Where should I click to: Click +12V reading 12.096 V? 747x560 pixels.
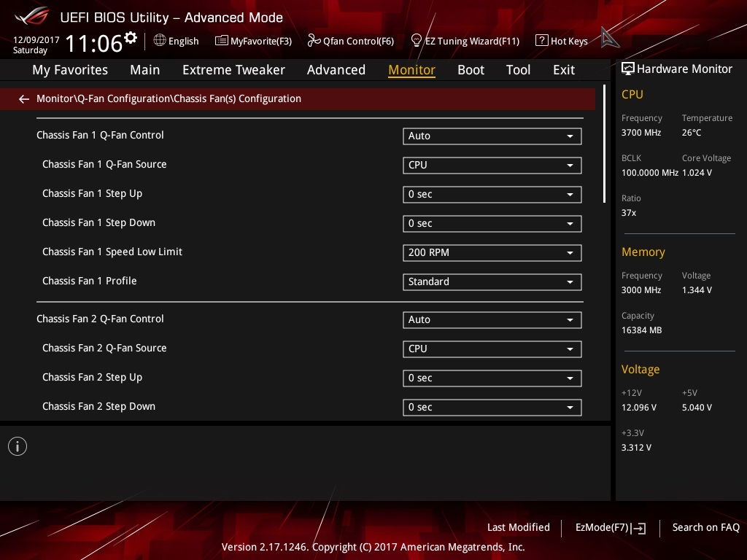(x=638, y=408)
